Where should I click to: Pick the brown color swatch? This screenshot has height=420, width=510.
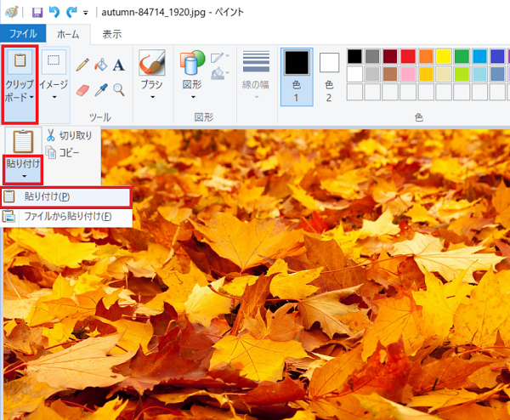click(x=390, y=74)
